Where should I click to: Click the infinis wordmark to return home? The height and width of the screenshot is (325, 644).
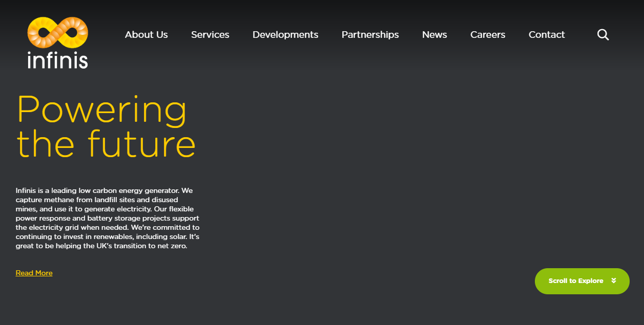(x=57, y=60)
